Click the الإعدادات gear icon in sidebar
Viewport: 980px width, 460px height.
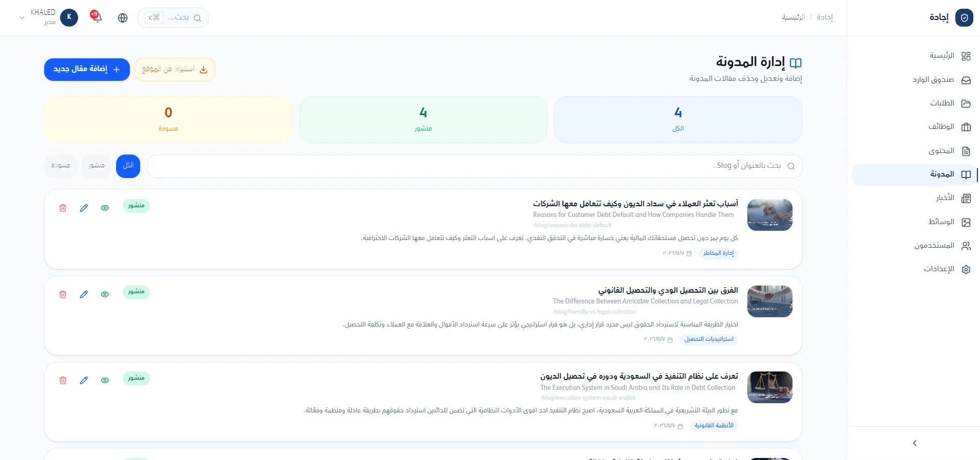966,269
